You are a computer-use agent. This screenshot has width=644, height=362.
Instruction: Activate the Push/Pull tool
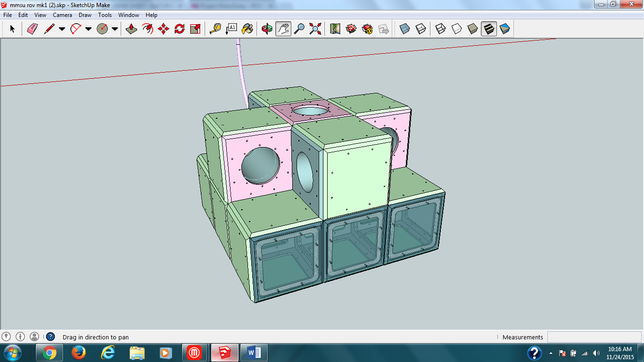[x=132, y=29]
